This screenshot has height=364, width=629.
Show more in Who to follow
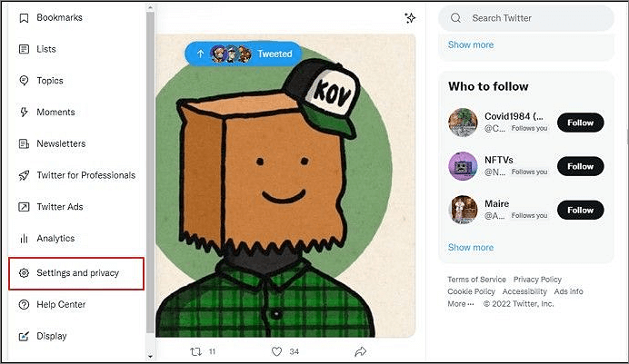click(471, 247)
